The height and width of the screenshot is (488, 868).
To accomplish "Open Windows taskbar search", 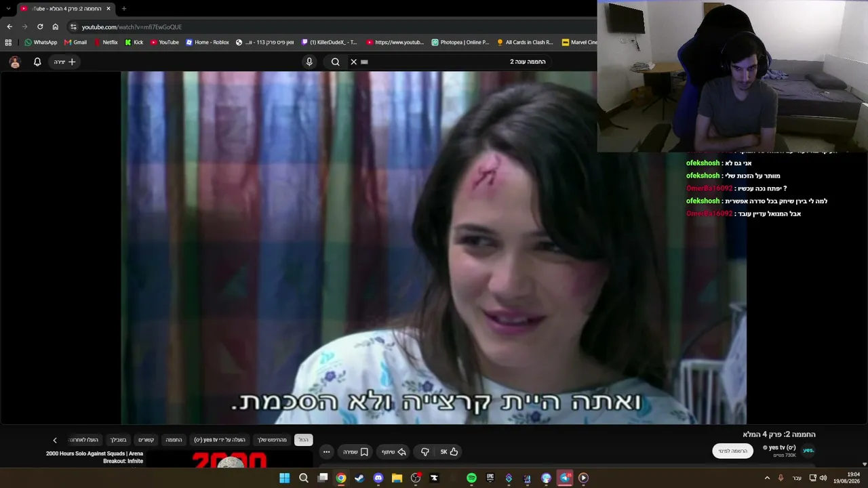I will 304,478.
